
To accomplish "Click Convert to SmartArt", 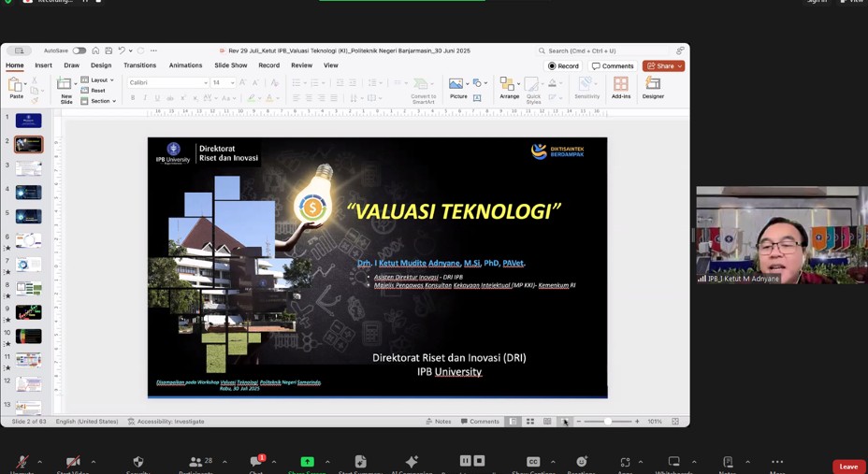I will pos(423,91).
